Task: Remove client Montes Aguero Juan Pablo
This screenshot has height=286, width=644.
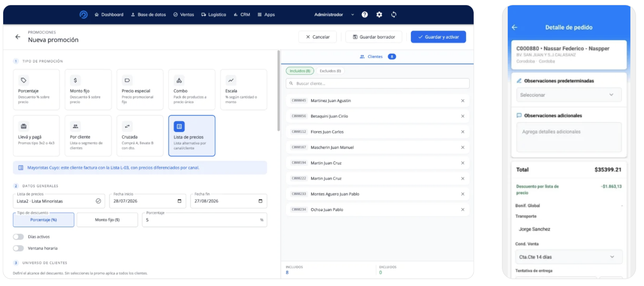Action: [x=463, y=194]
